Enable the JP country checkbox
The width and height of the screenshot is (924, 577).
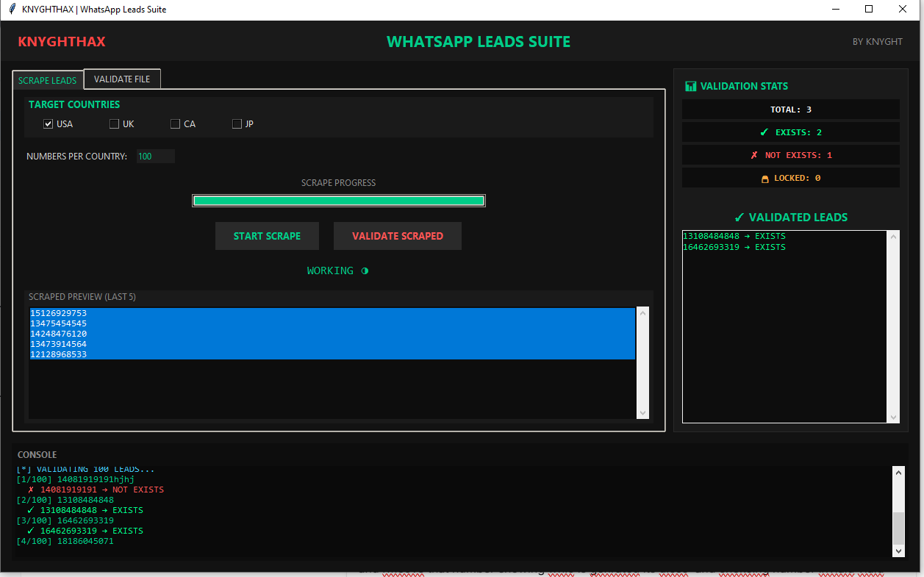tap(237, 124)
